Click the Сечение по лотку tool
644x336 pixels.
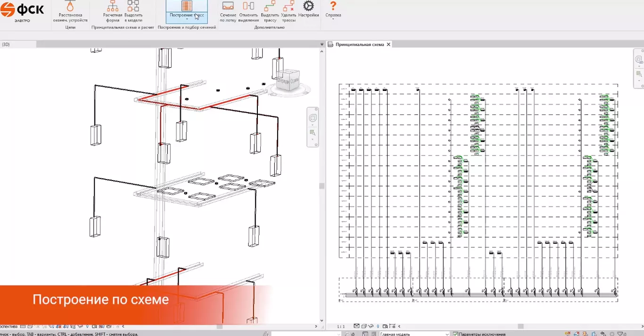(x=228, y=11)
